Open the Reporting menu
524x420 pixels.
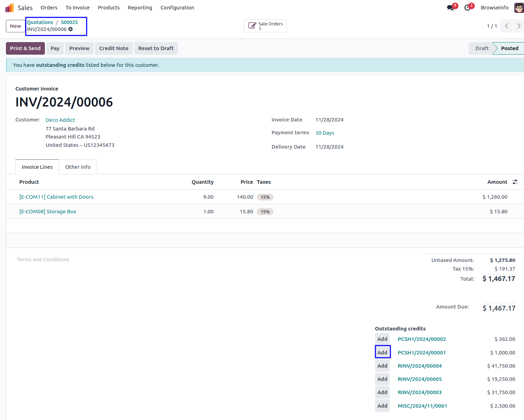coord(140,8)
